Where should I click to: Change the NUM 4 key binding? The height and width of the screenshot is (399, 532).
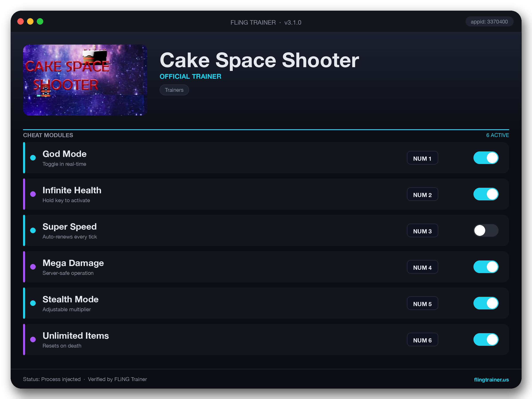click(422, 267)
